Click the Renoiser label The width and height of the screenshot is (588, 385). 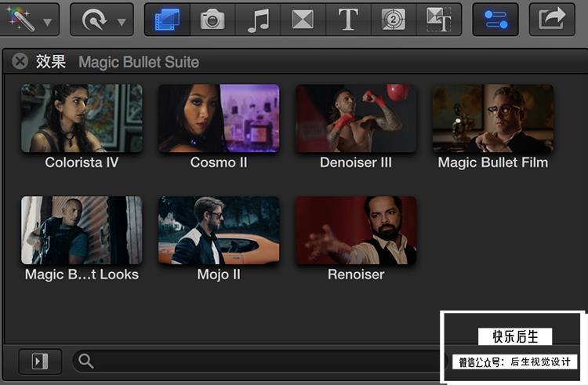[x=356, y=274]
